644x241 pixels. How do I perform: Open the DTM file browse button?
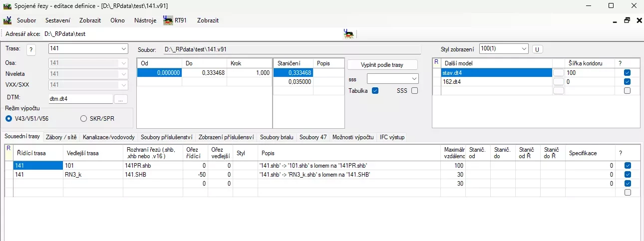(x=120, y=99)
